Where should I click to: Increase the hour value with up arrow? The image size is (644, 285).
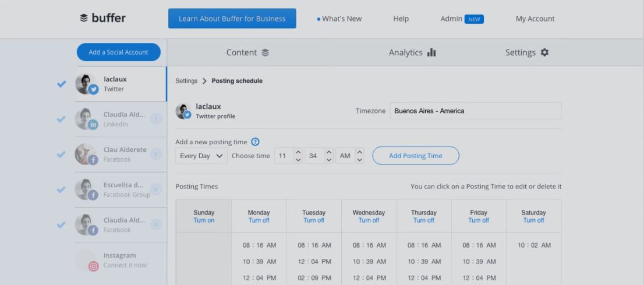[299, 152]
